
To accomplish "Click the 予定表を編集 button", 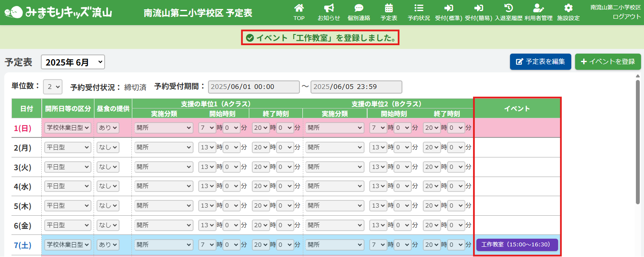I will tap(540, 62).
